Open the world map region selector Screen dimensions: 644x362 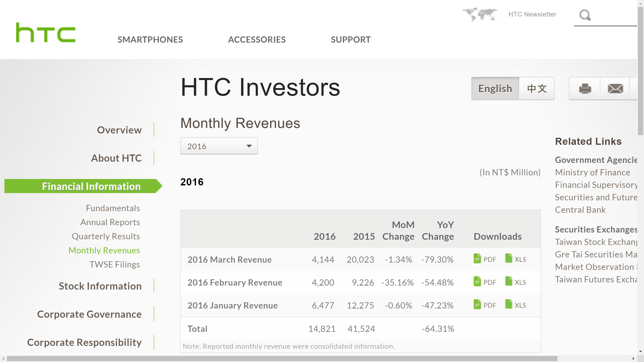480,14
